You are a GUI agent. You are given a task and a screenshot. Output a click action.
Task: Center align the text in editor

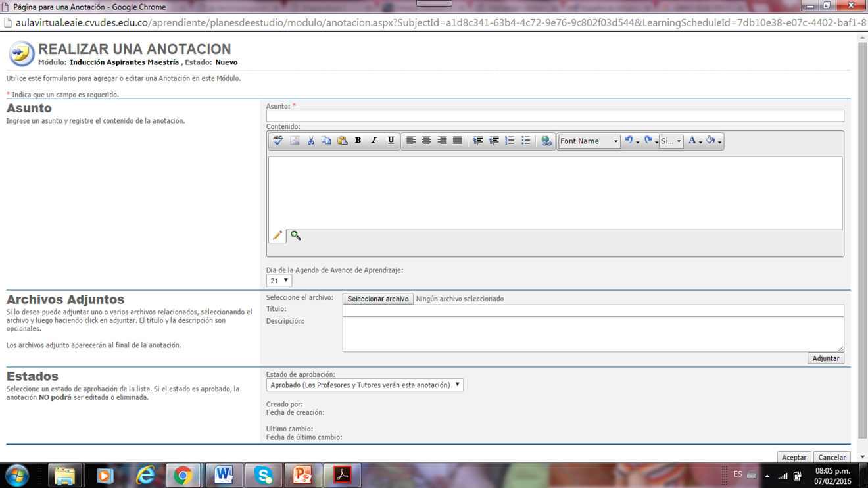[426, 141]
